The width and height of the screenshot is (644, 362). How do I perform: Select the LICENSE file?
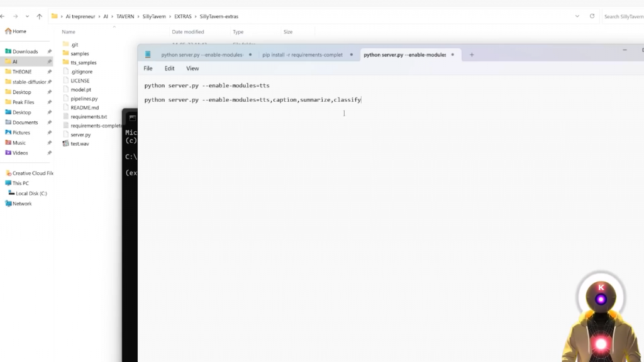(76, 80)
